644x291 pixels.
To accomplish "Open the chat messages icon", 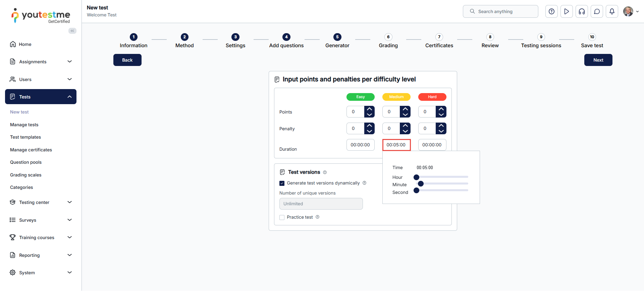I will coord(597,11).
